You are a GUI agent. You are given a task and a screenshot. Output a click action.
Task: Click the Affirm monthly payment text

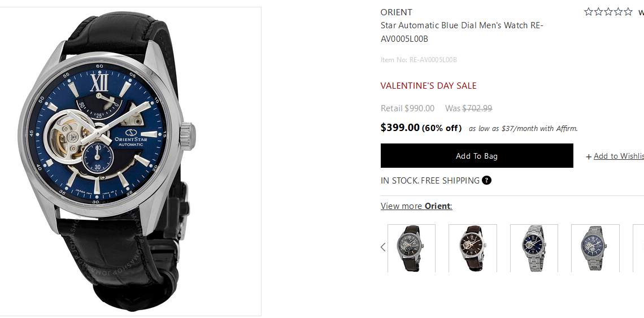click(x=523, y=129)
